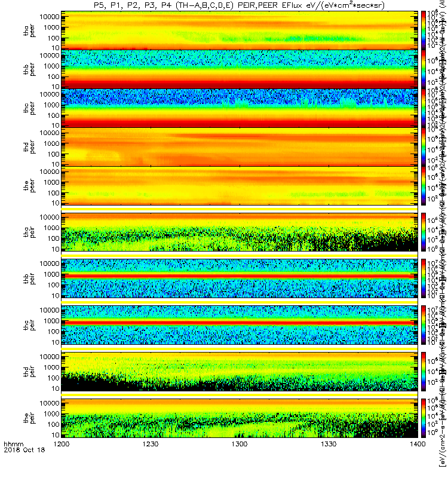
Task: Click inside the thd peer electron spectrogram
Action: (240, 146)
